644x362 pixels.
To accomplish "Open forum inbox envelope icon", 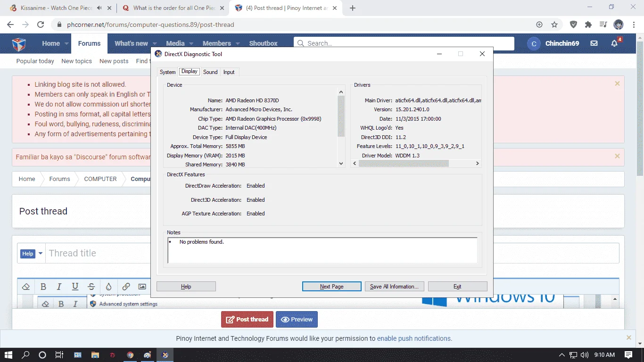I will point(594,43).
